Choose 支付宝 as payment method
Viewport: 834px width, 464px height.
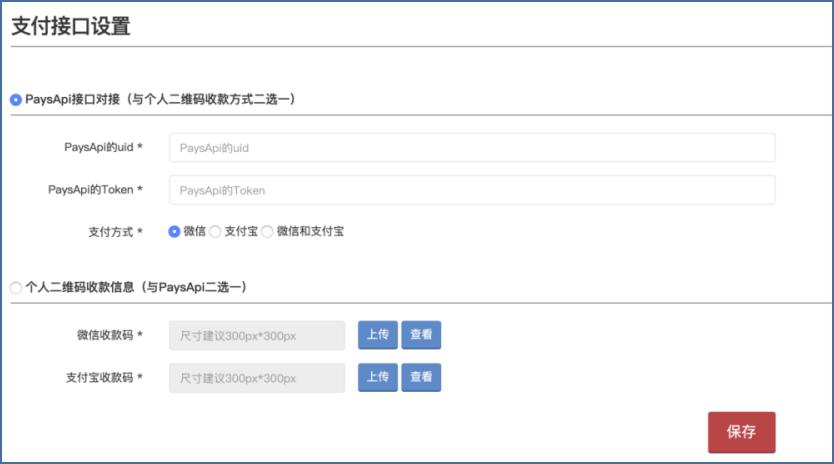click(215, 231)
